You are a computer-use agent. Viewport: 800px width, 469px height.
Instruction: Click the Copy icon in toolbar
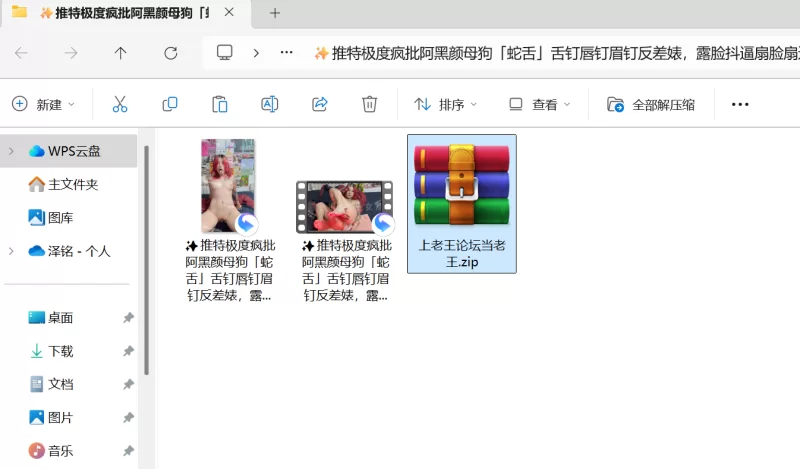tap(170, 104)
